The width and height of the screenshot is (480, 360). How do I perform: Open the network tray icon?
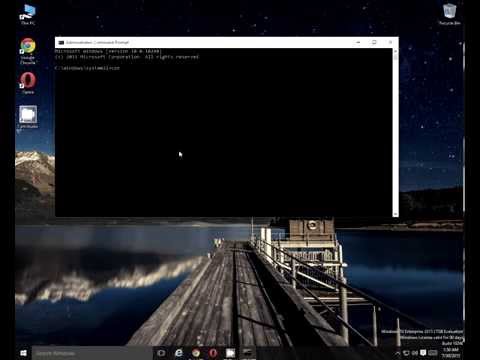click(406, 353)
